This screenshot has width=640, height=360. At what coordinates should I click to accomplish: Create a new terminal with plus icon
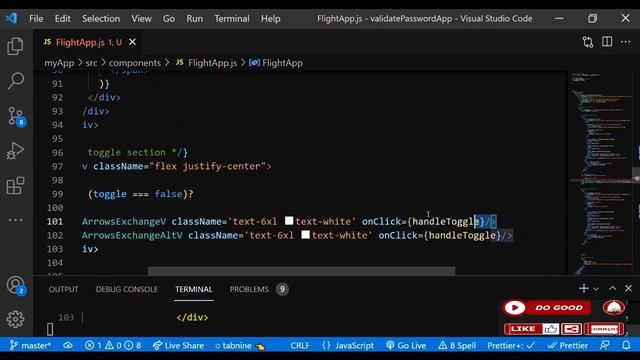pyautogui.click(x=584, y=289)
